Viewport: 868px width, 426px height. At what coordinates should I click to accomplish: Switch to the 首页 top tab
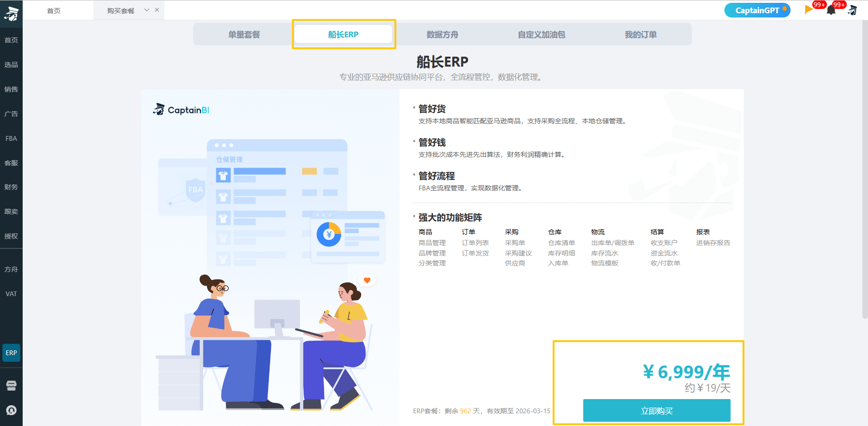click(x=54, y=10)
